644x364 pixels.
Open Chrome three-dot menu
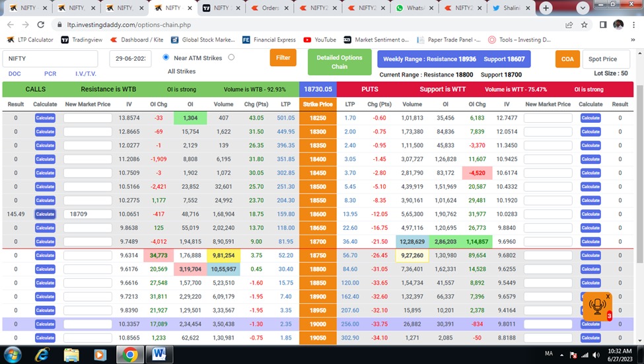click(633, 24)
